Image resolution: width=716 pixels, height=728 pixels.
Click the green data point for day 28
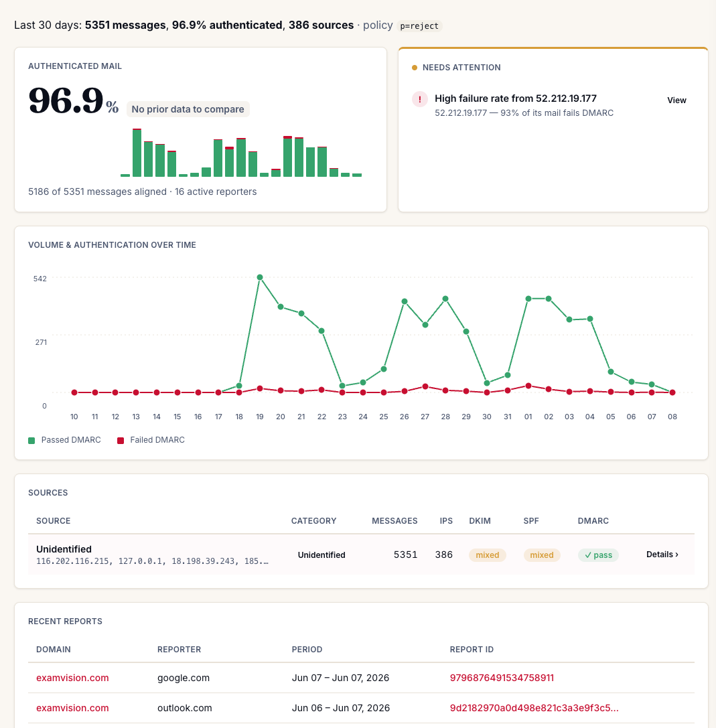pos(445,299)
